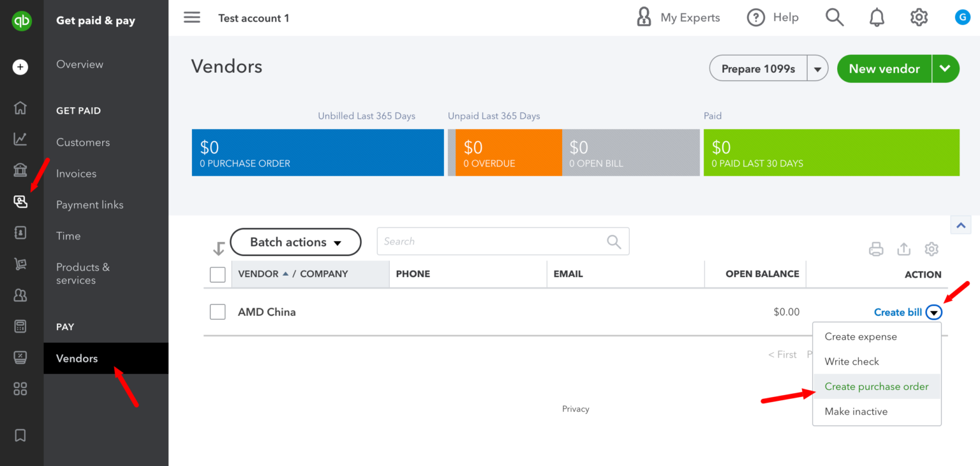Open QuickBooks settings gear in the top bar

coord(919,17)
